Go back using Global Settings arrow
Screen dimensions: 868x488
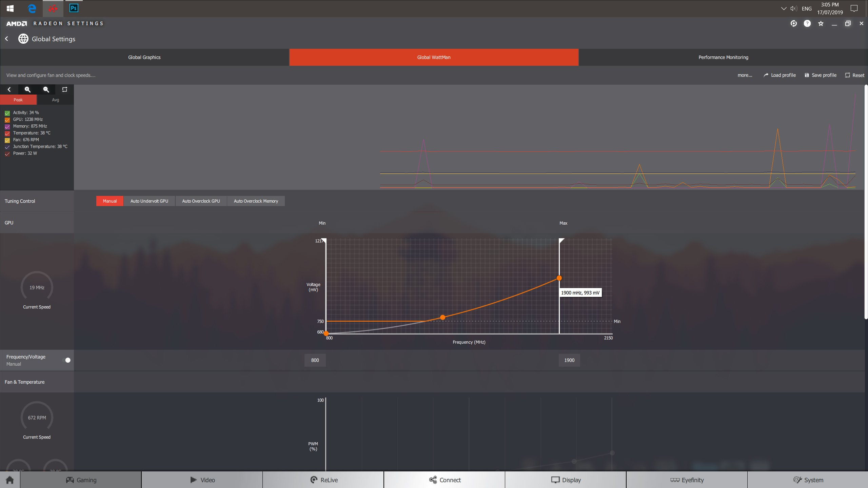pos(6,39)
